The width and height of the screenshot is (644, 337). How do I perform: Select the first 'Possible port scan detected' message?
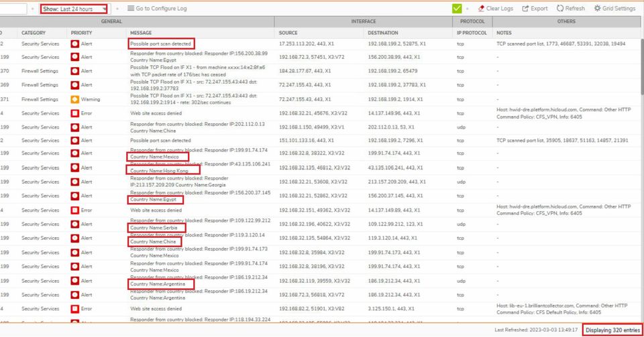click(x=160, y=44)
